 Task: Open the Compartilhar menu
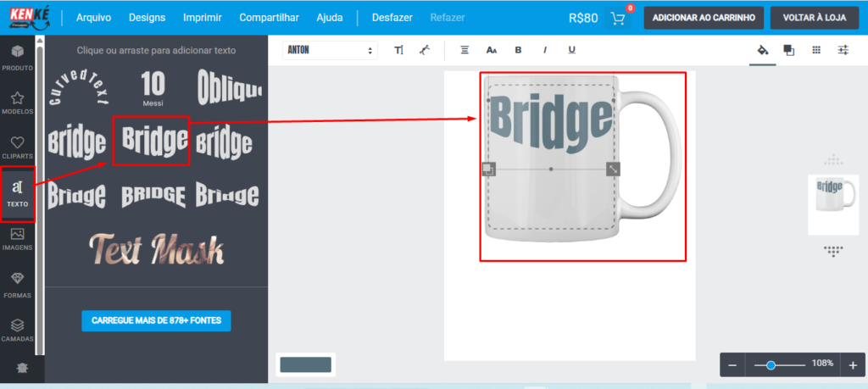point(268,18)
